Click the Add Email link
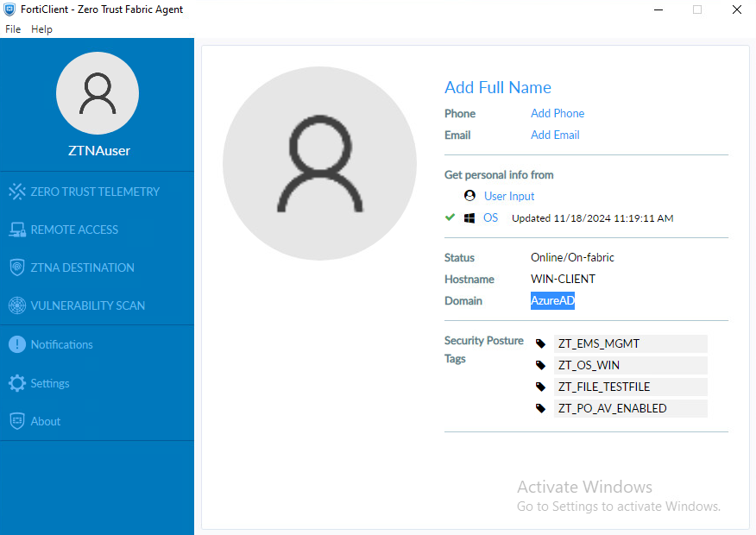 coord(555,135)
